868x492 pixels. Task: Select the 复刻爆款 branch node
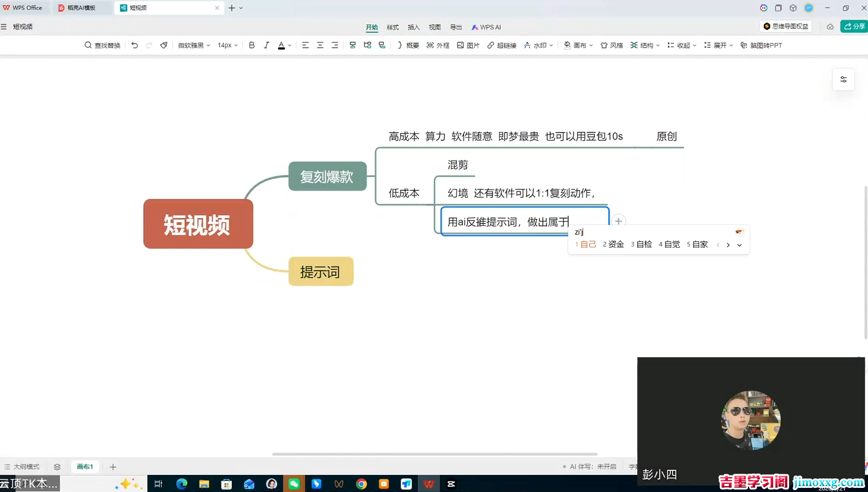(x=327, y=176)
